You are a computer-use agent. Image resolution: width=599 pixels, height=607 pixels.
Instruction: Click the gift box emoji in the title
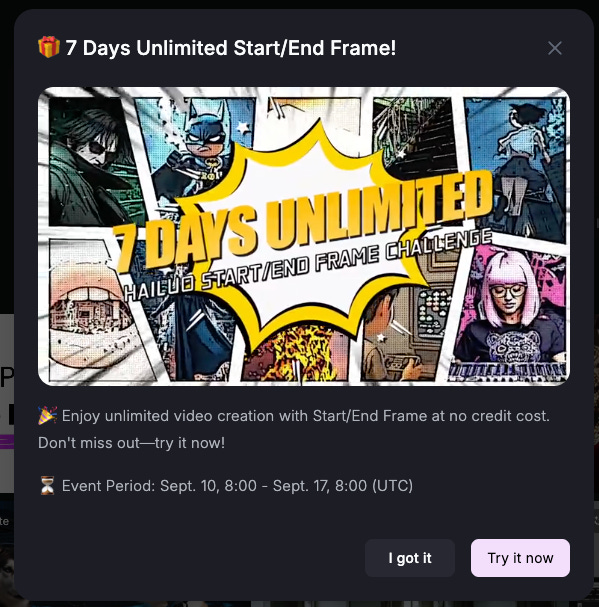49,47
